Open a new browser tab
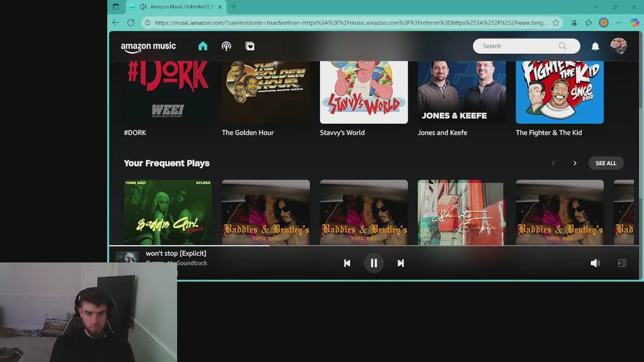The width and height of the screenshot is (644, 362). (234, 7)
